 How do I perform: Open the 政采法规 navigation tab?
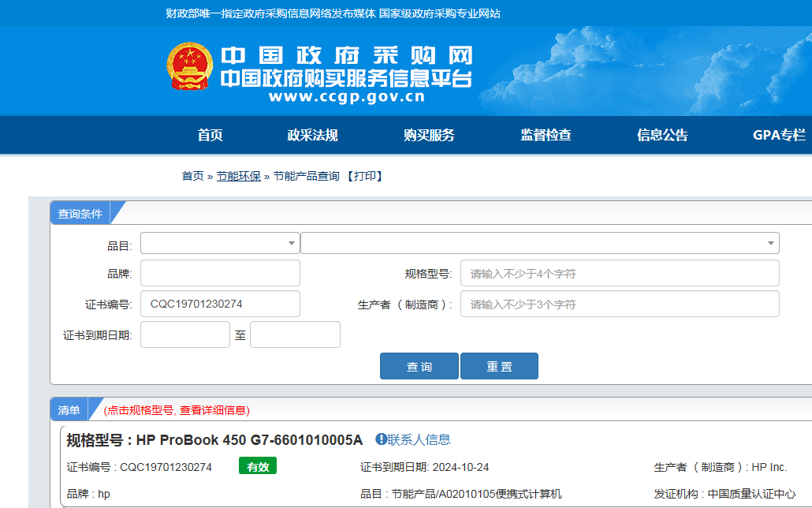click(312, 135)
